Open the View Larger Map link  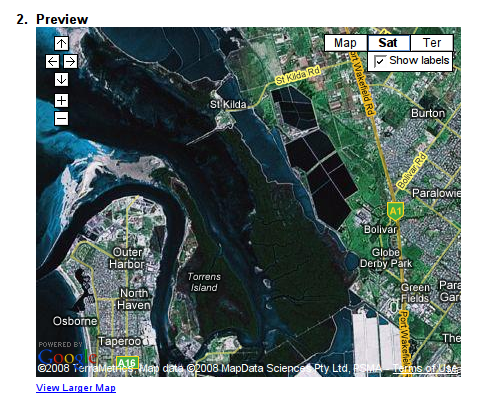pyautogui.click(x=76, y=388)
